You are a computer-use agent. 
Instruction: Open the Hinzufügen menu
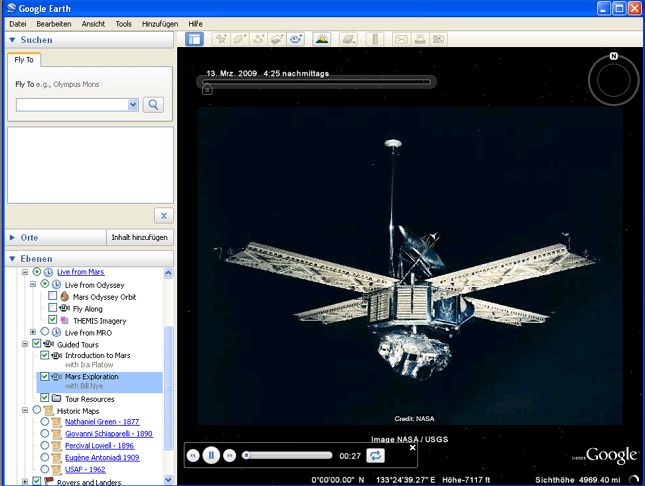click(x=160, y=24)
